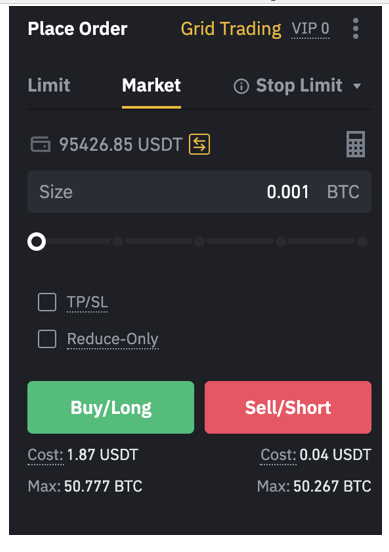
Task: Set the size slider to the midpoint dot
Action: 200,242
